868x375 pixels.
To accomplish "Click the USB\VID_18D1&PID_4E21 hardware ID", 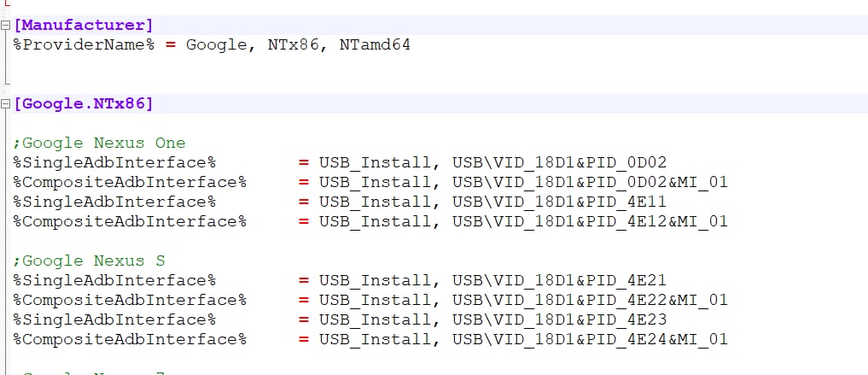I will (560, 280).
